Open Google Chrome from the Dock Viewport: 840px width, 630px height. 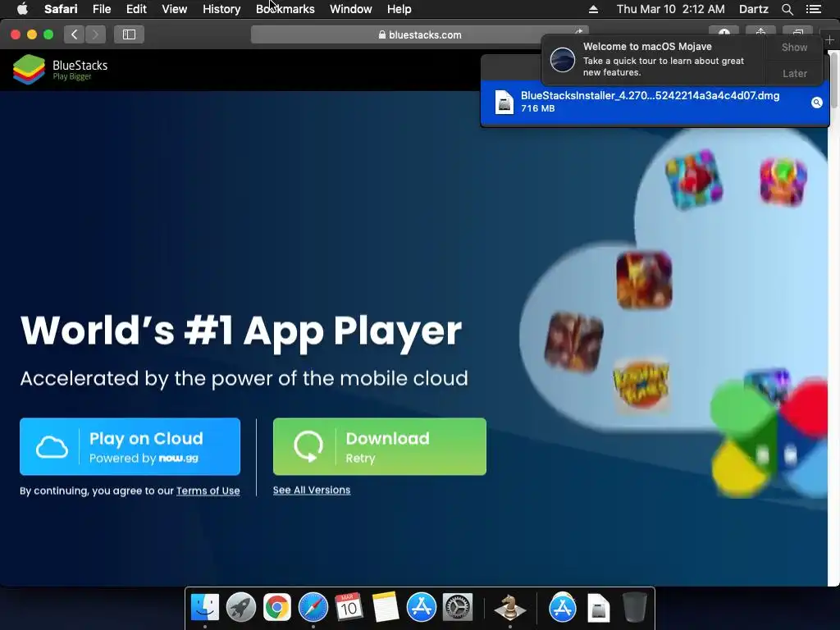(277, 608)
